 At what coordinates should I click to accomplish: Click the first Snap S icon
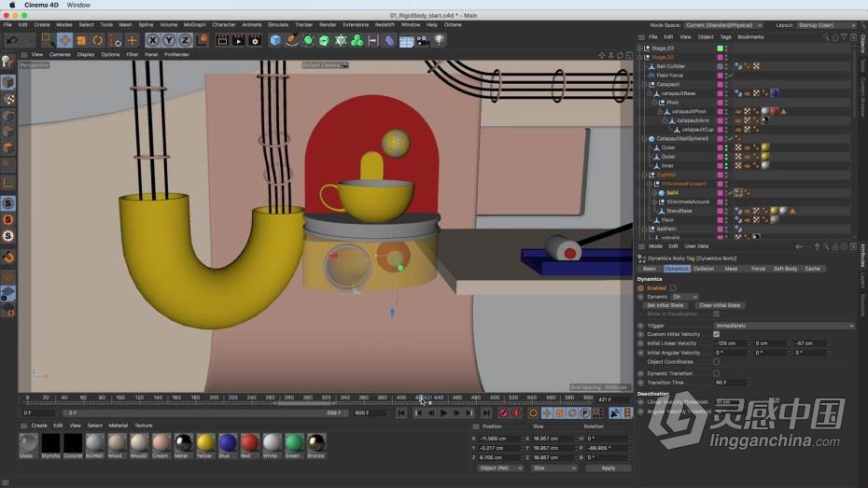8,203
